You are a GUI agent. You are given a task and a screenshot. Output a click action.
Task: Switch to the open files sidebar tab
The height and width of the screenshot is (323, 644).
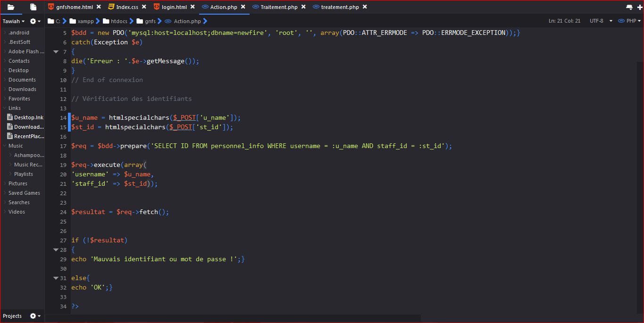click(33, 7)
